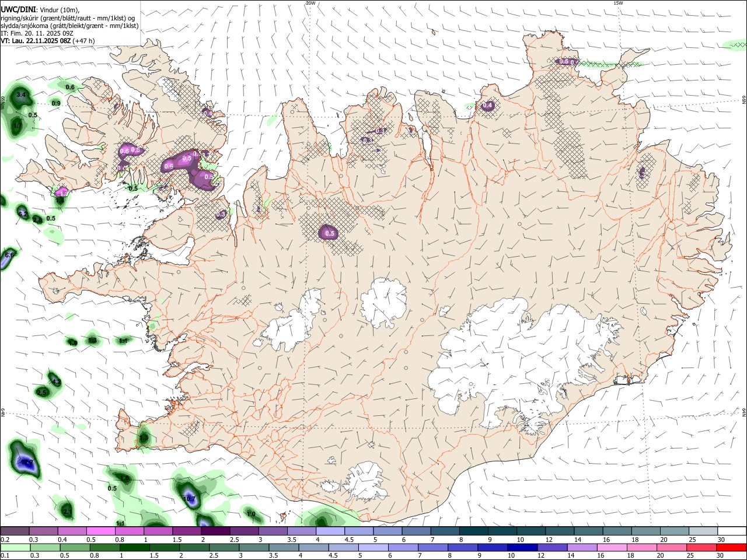Click the dark teal snow swatch between 8 and 9

pyautogui.click(x=473, y=531)
